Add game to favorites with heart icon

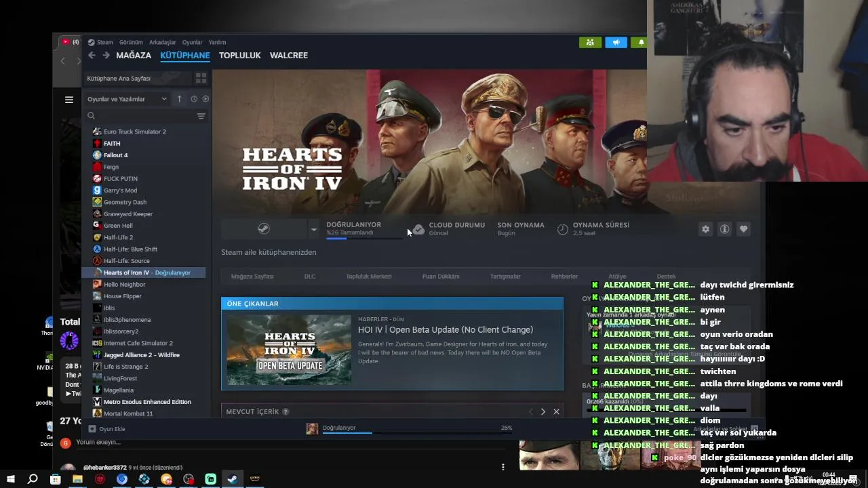pyautogui.click(x=743, y=229)
